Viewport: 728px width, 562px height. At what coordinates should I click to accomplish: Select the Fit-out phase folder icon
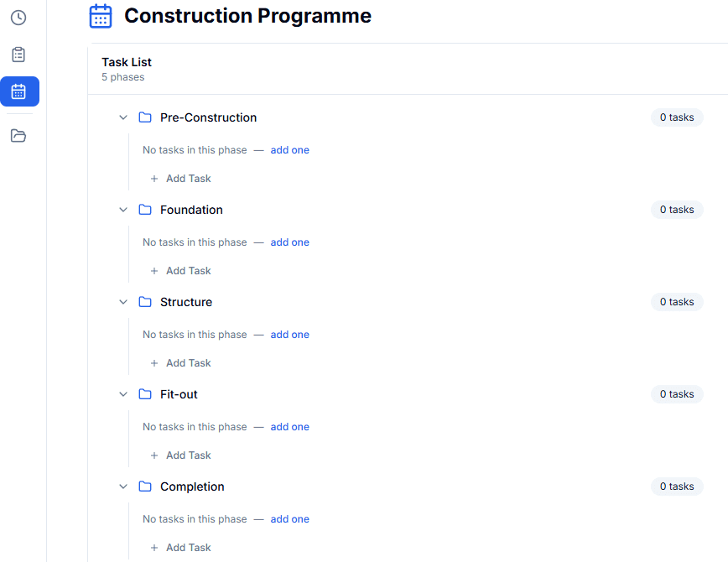point(144,394)
